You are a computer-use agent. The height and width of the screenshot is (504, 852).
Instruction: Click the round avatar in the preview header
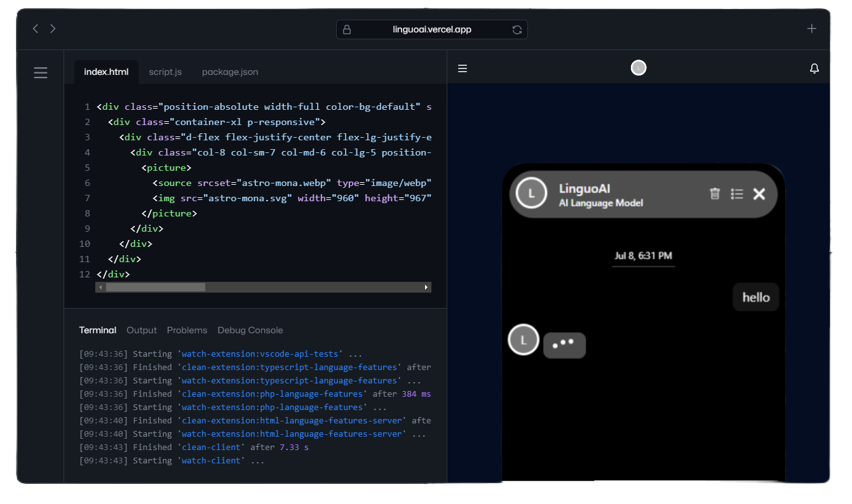(639, 68)
